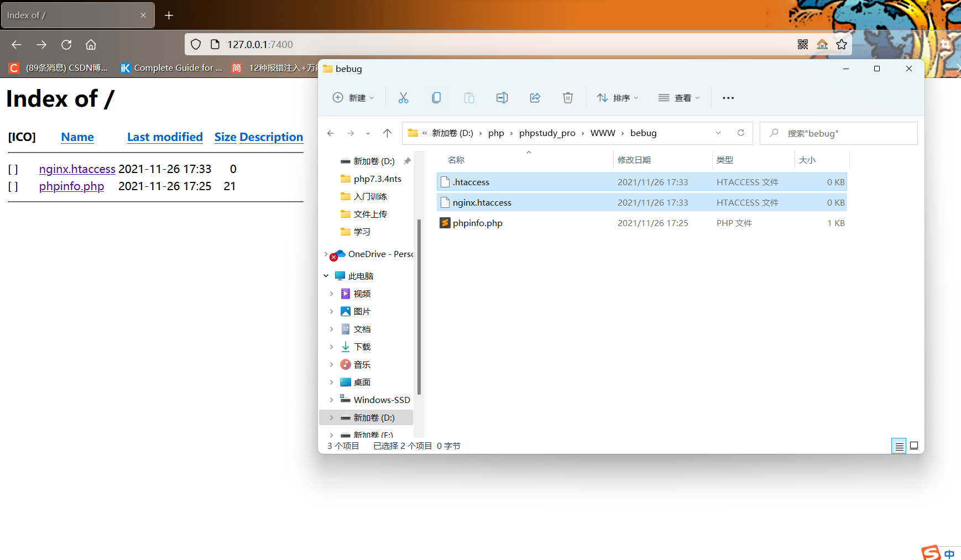961x560 pixels.
Task: Click browser forward arrow
Action: pyautogui.click(x=41, y=44)
